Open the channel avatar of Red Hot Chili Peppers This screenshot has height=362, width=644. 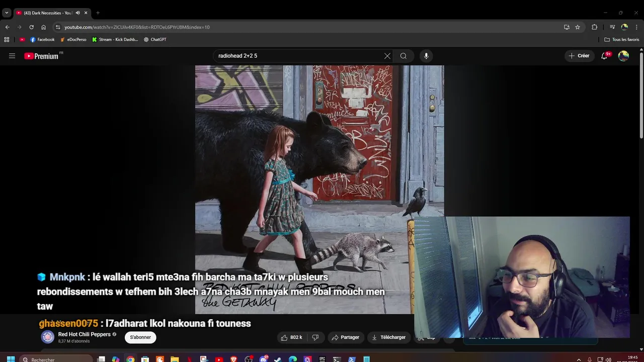[x=48, y=337]
